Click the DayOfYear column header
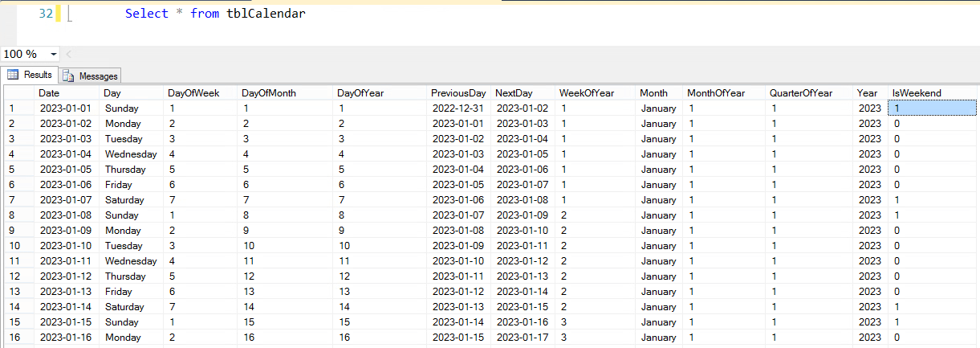 380,93
